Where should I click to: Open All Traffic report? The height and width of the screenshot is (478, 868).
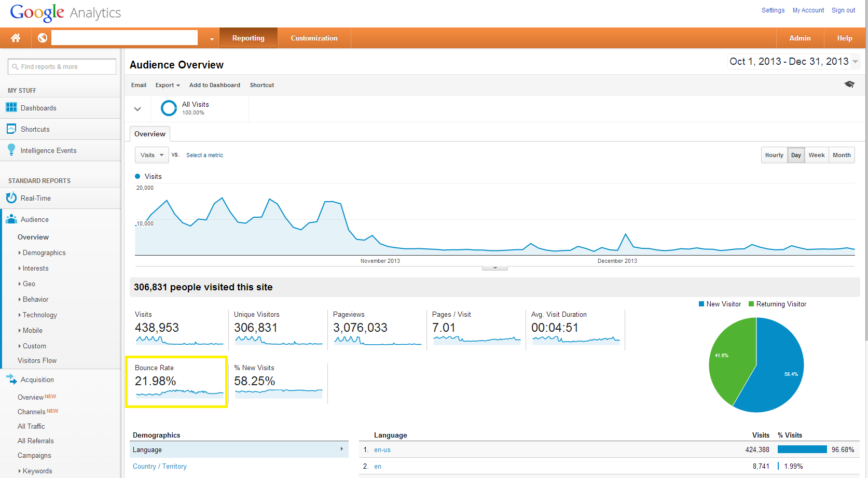31,426
